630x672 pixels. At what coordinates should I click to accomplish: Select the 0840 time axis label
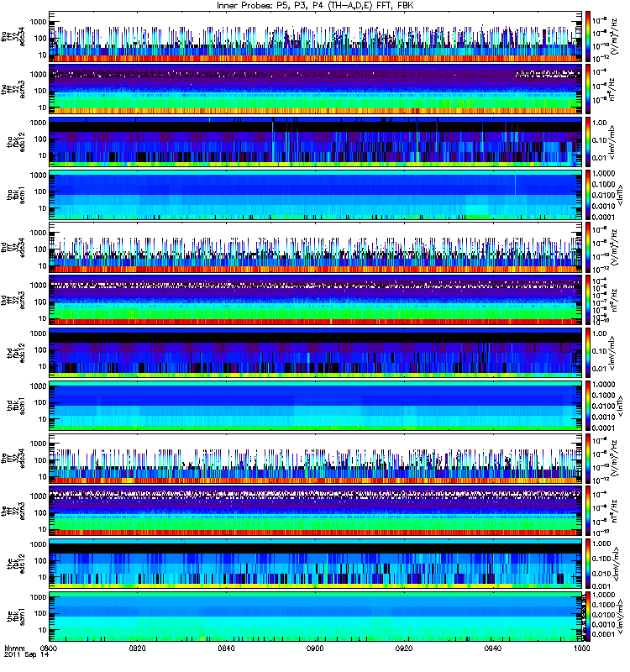tap(226, 648)
